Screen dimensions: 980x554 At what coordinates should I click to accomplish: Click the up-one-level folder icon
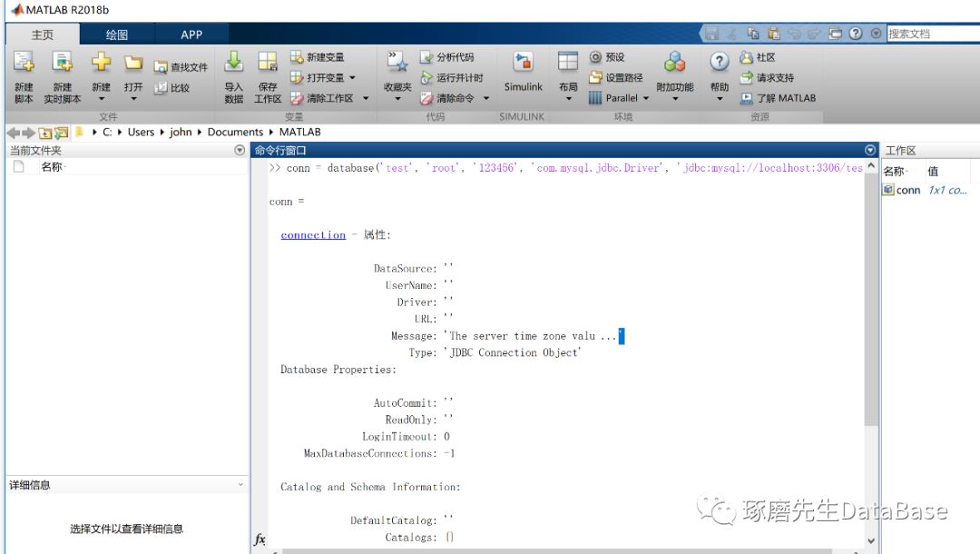click(x=45, y=133)
